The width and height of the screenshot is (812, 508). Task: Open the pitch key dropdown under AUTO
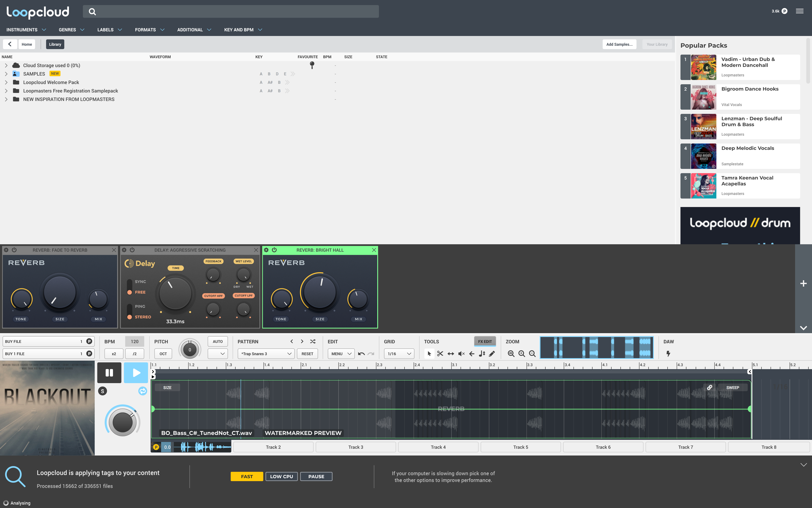(x=218, y=354)
